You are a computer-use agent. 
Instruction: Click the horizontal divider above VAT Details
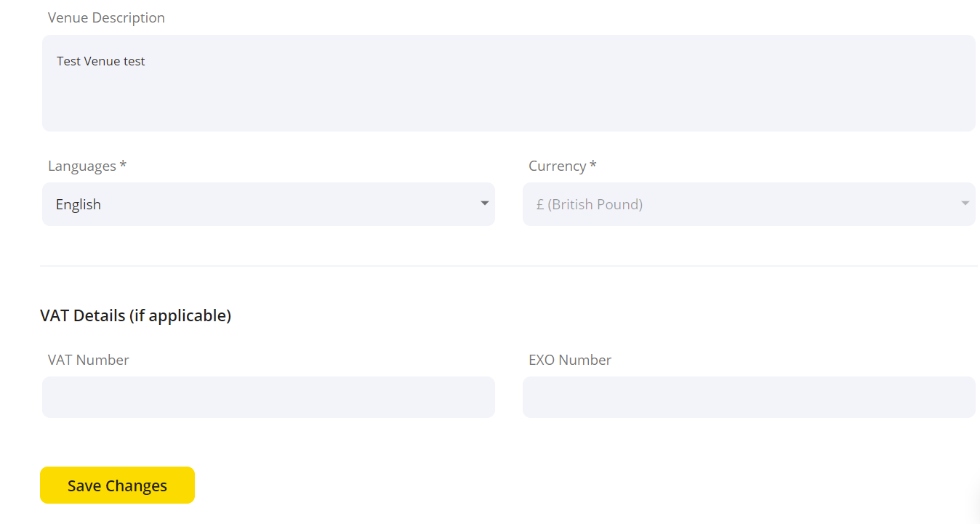(509, 266)
